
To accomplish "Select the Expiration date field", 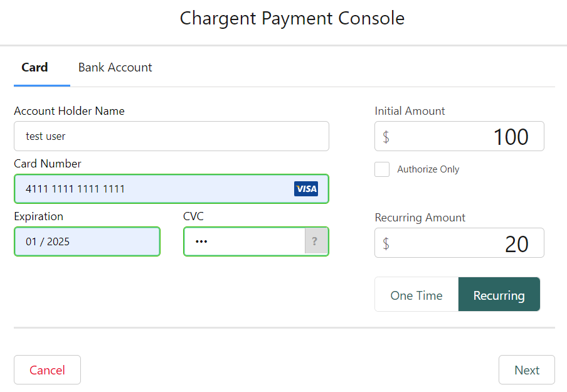I will coord(87,241).
